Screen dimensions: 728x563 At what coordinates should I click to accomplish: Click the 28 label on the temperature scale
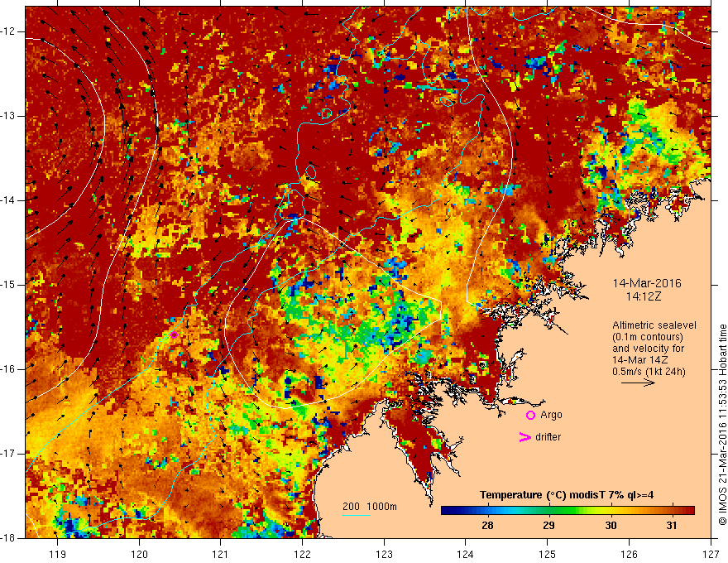tap(487, 526)
